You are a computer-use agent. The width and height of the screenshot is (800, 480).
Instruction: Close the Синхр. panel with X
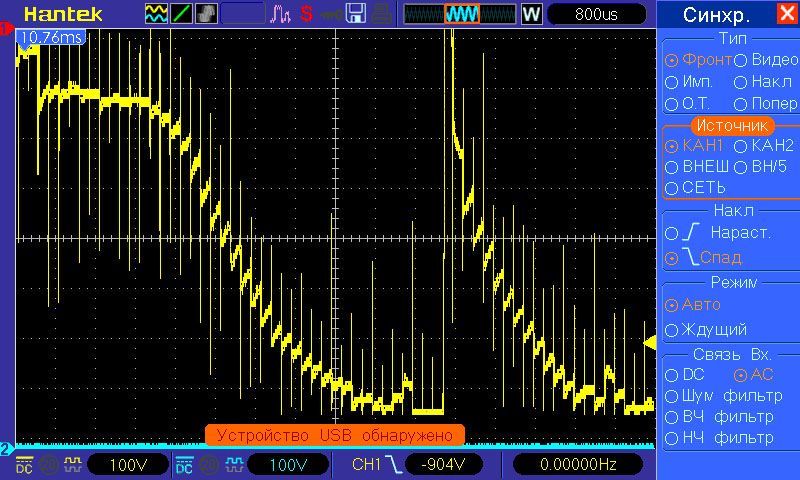(787, 13)
